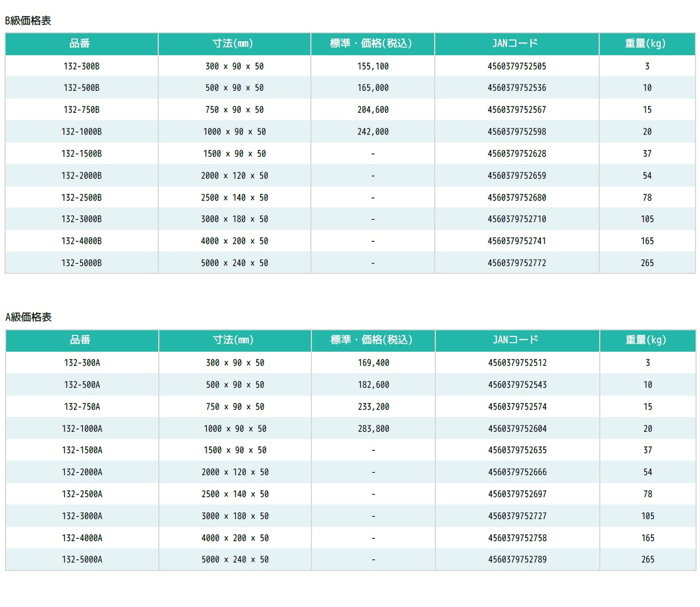Click weight 105 in A table
The width and height of the screenshot is (700, 607).
point(648,516)
